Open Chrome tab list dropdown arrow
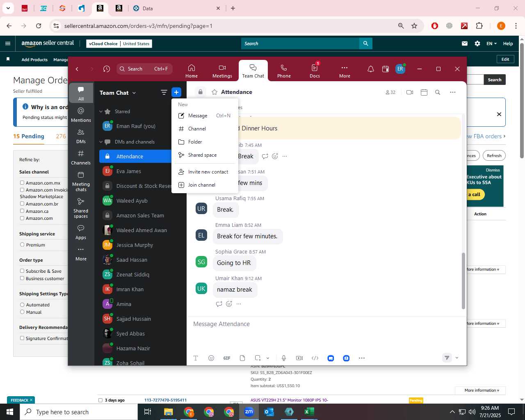 (8, 8)
